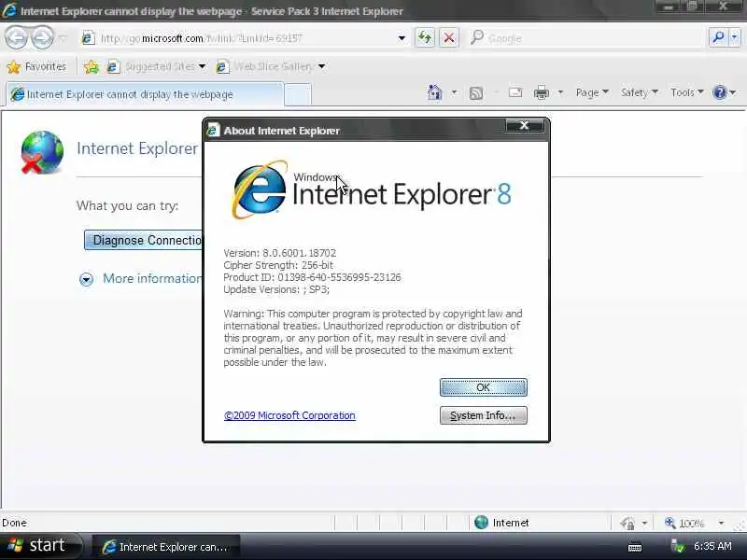Expand the zoom level dropdown arrow

pyautogui.click(x=721, y=524)
